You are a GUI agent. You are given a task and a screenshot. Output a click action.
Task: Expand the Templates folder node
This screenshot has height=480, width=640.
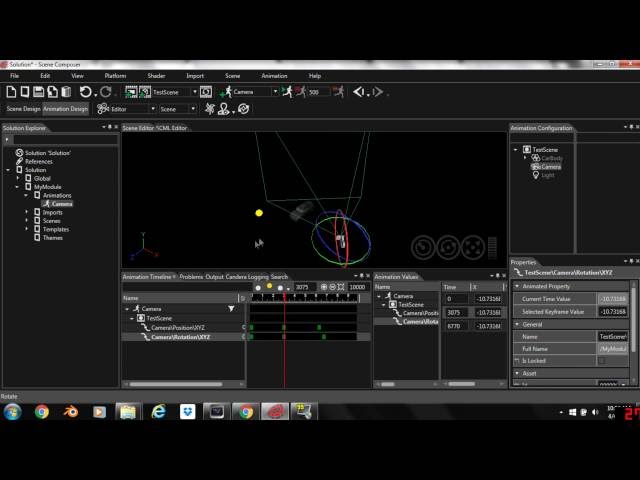coord(27,229)
